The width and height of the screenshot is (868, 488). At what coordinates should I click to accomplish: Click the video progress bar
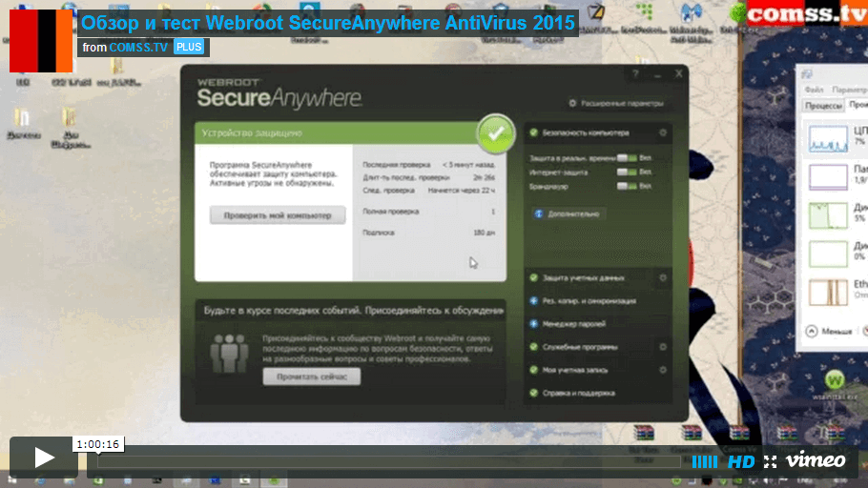coord(388,461)
